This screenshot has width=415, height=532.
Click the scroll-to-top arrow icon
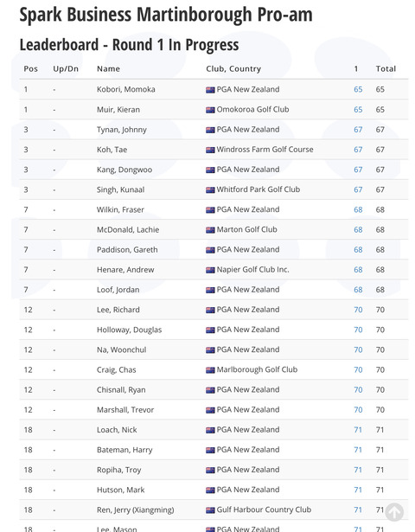tap(394, 511)
